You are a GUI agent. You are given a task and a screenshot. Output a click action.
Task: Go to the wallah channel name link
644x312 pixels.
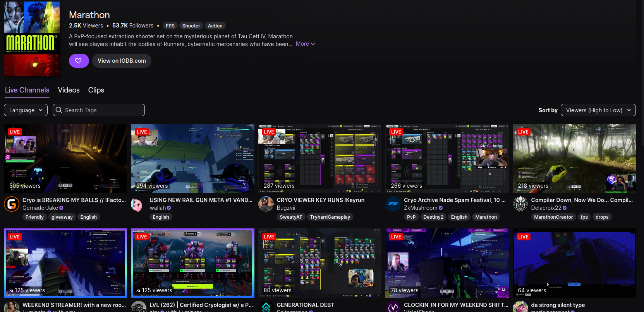(x=158, y=208)
